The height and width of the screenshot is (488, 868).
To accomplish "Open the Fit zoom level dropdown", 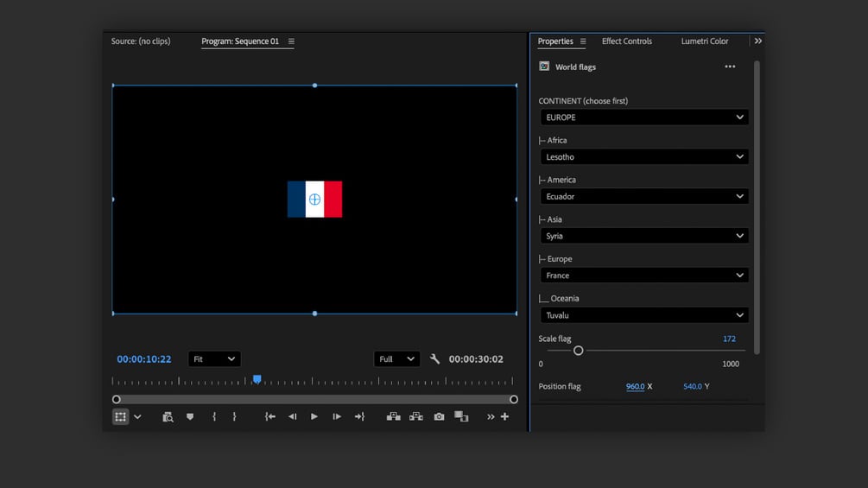I will [214, 359].
